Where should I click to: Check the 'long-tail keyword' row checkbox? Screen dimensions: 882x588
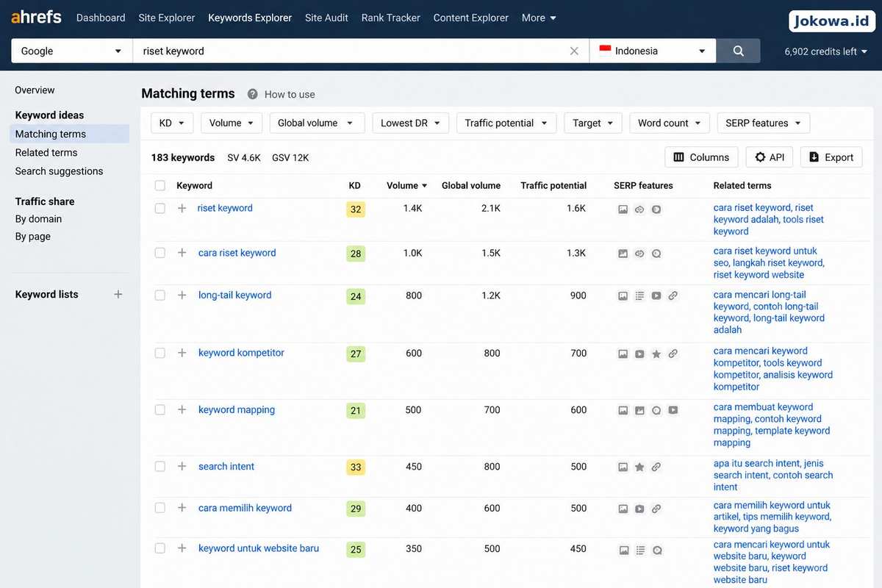pos(159,295)
